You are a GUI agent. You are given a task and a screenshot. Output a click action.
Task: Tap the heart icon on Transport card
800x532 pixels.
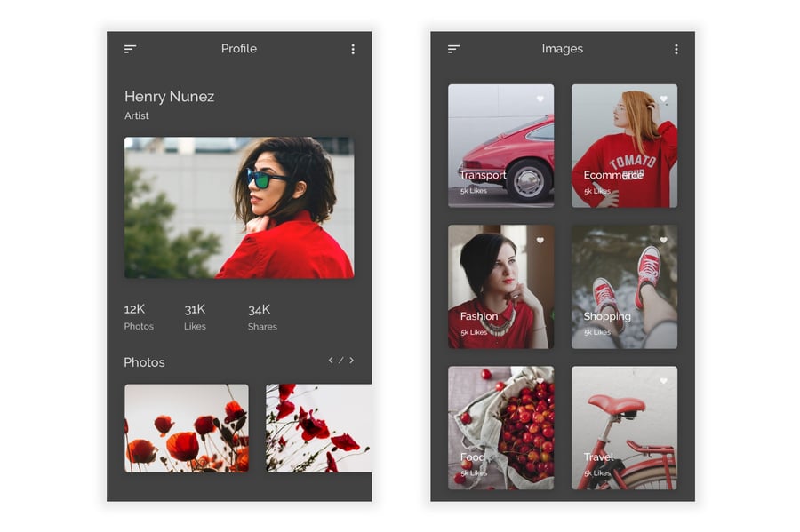(x=540, y=99)
